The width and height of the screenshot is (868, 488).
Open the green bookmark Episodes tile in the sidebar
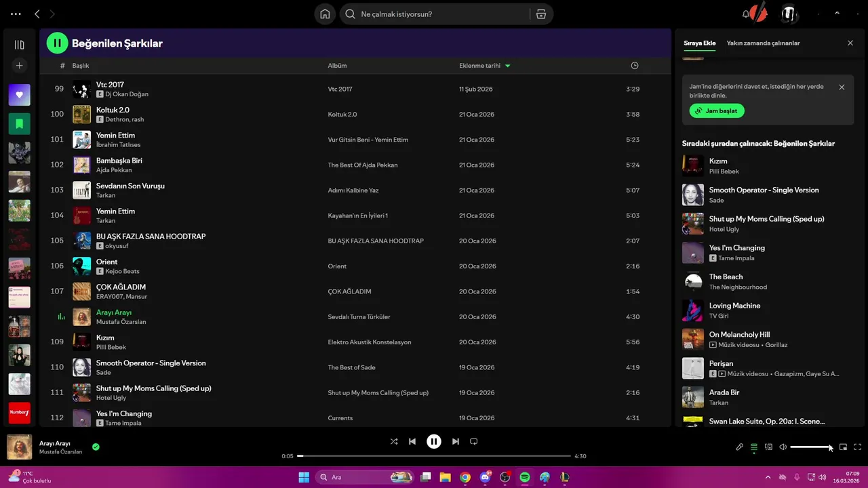[19, 124]
